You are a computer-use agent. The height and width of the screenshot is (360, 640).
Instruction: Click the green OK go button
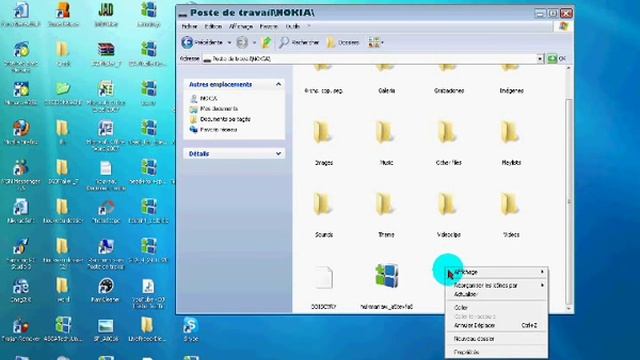point(556,59)
